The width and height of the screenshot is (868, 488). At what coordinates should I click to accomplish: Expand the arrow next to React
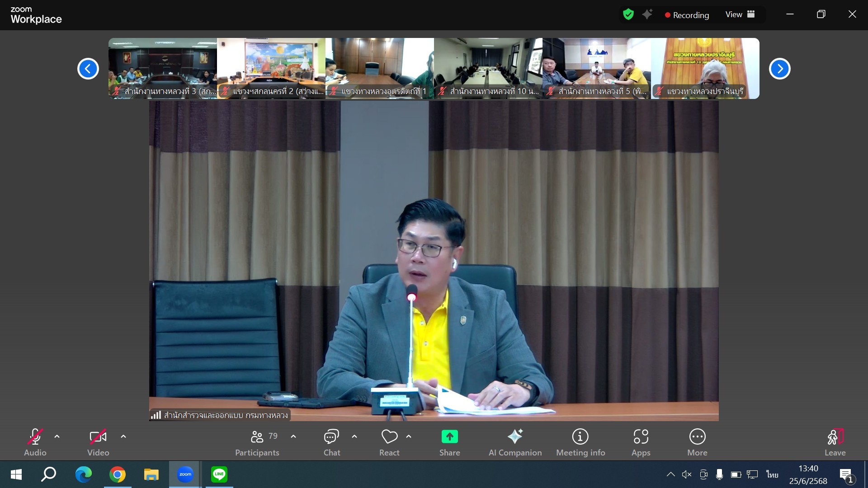[x=409, y=436]
